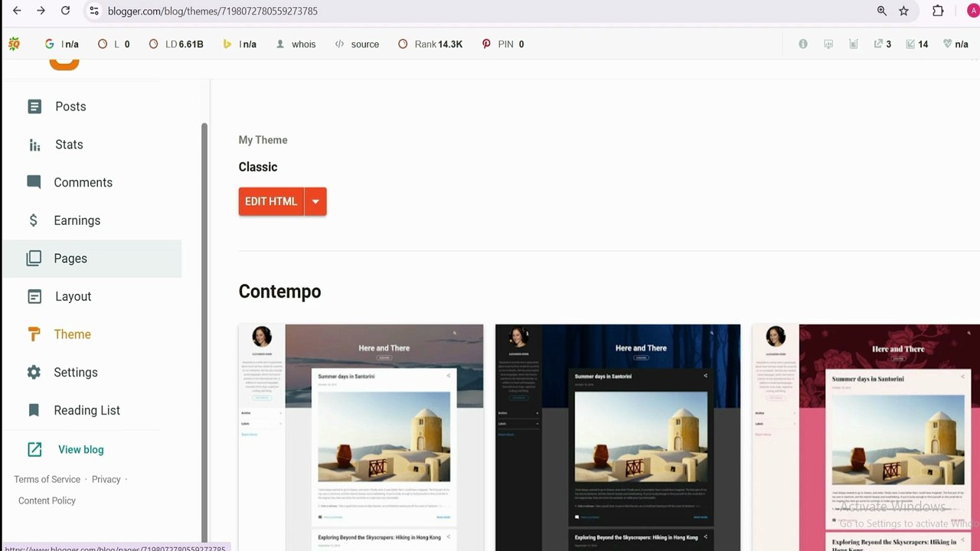Click the 'Contempo' section heading

point(279,292)
